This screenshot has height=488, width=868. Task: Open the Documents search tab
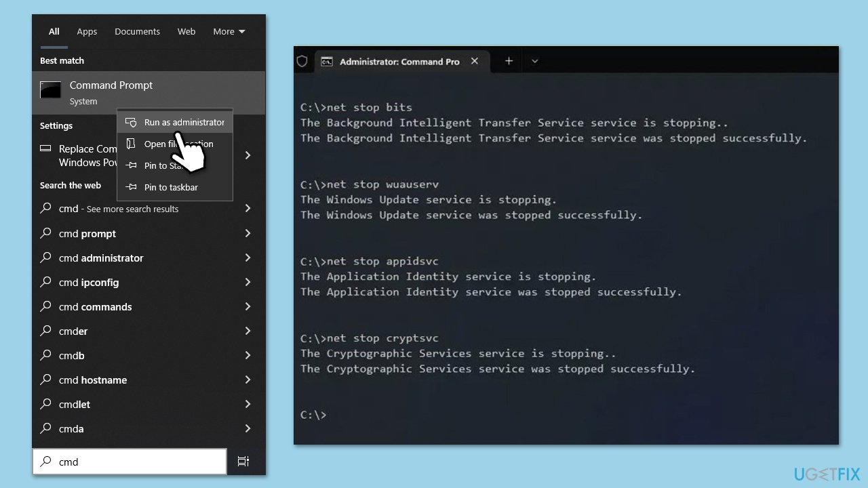[x=137, y=31]
